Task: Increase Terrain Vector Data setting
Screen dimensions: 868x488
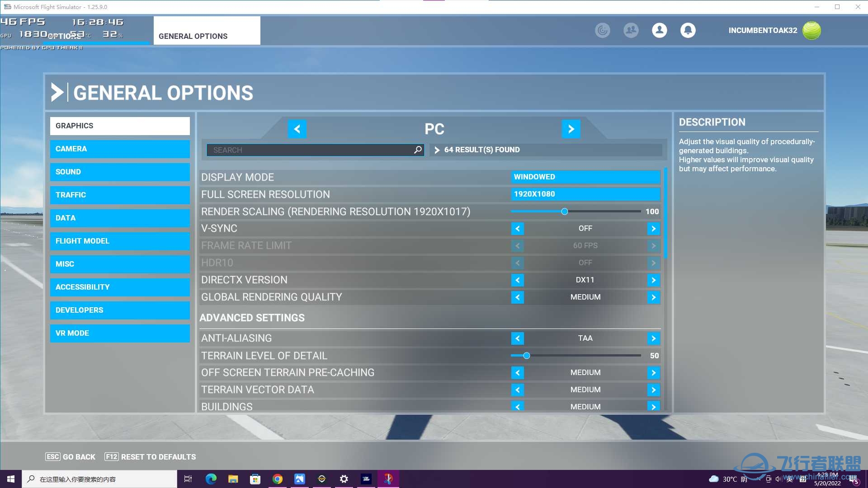Action: (653, 390)
